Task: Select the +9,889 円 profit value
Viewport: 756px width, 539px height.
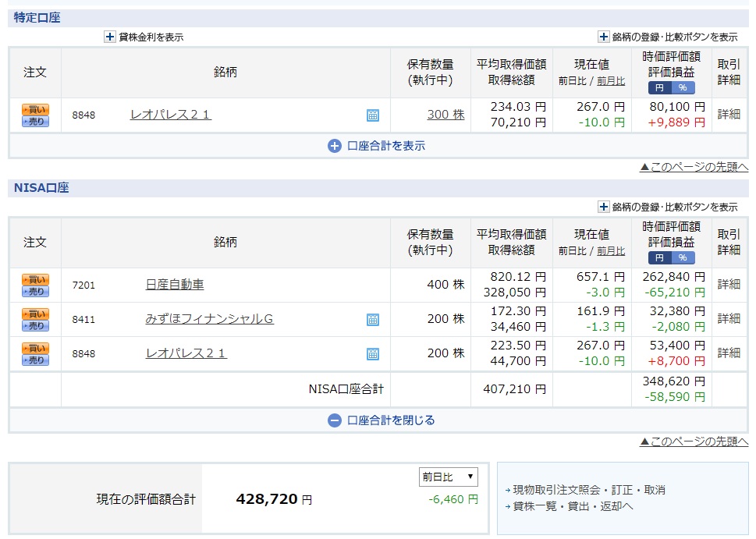Action: [676, 122]
